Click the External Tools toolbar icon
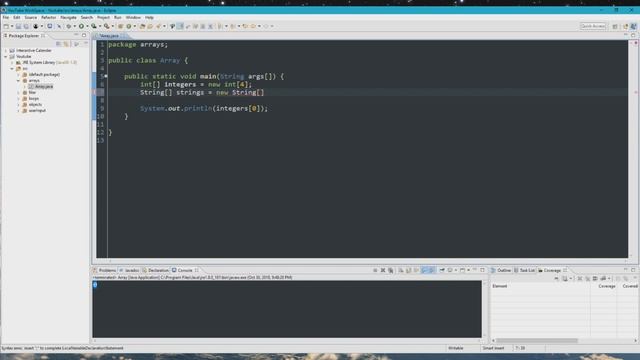The image size is (640, 360). (107, 27)
